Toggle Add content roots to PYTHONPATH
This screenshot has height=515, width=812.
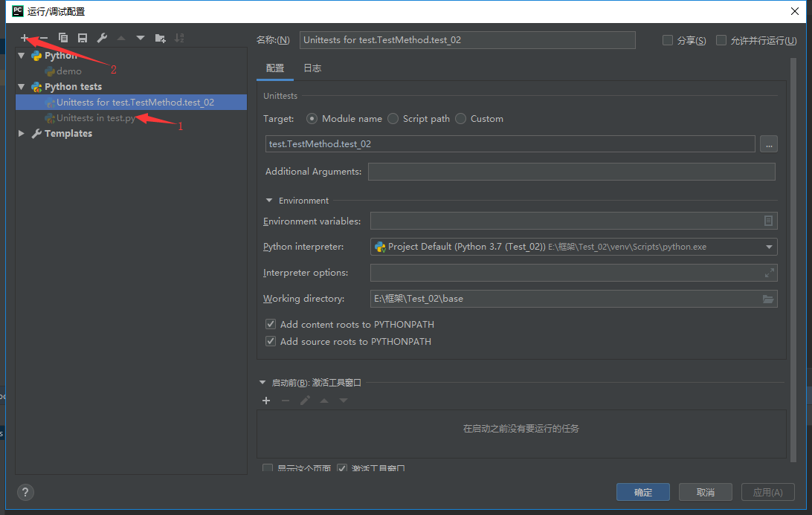(271, 324)
